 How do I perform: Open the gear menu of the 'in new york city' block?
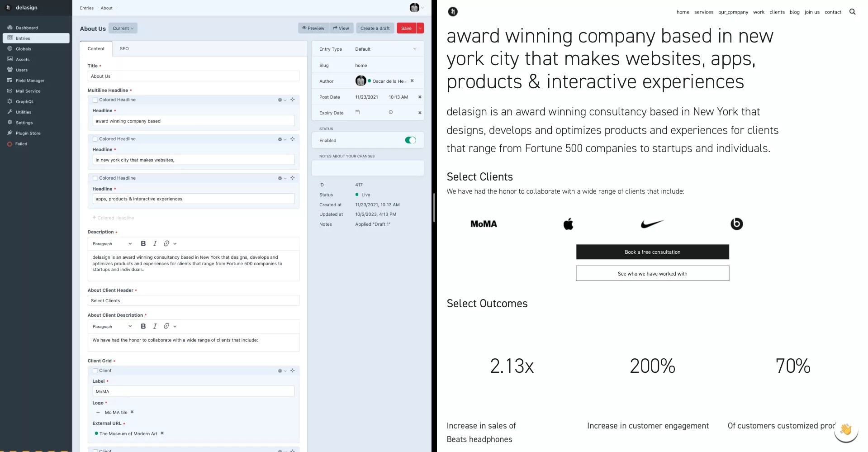(x=282, y=139)
